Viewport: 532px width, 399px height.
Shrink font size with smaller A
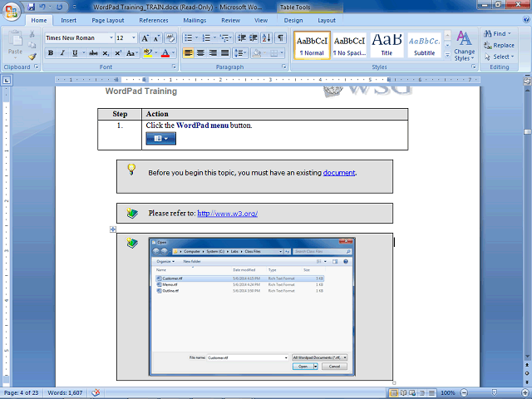156,38
